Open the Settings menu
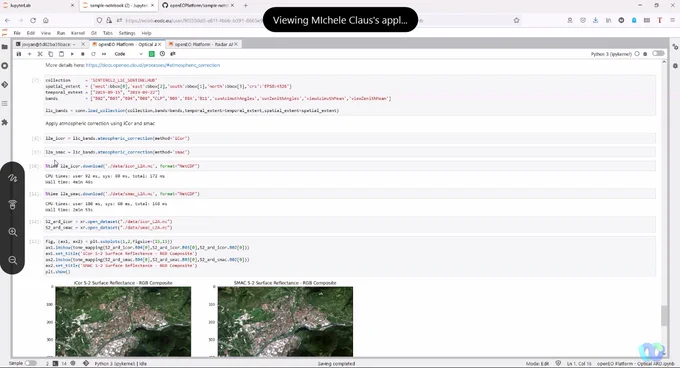 127,33
